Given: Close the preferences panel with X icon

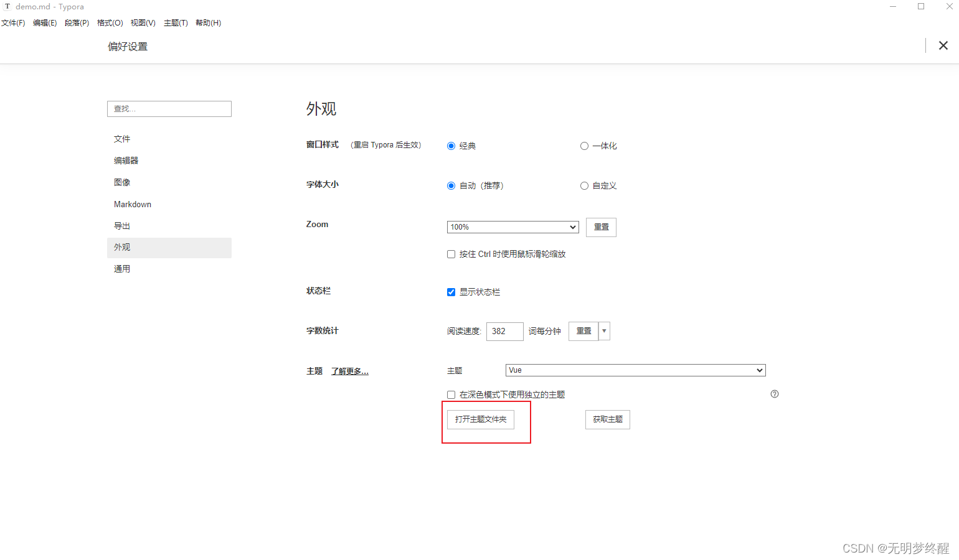Looking at the screenshot, I should coord(943,45).
